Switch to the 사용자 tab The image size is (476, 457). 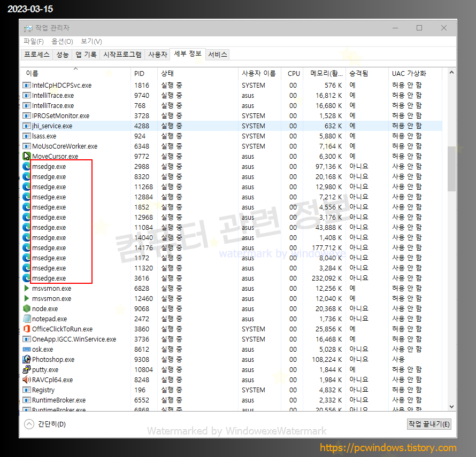[158, 55]
